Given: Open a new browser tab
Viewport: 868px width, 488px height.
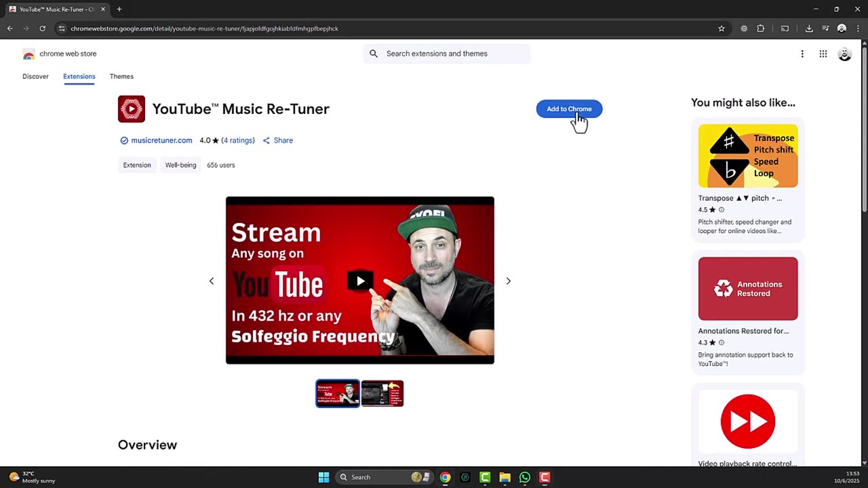Looking at the screenshot, I should [119, 9].
